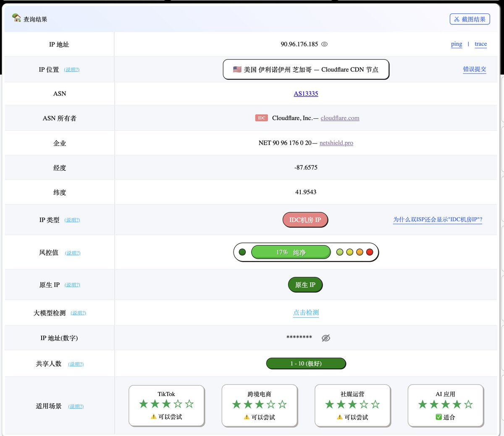This screenshot has width=504, height=436.
Task: Open 为什么双ISP还会显示"IDC机房IP"? link
Action: pyautogui.click(x=438, y=219)
